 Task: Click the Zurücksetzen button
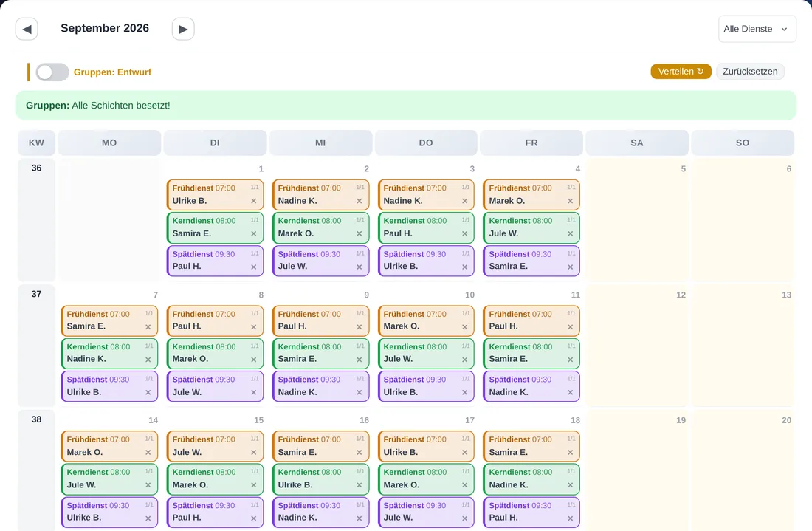click(750, 72)
